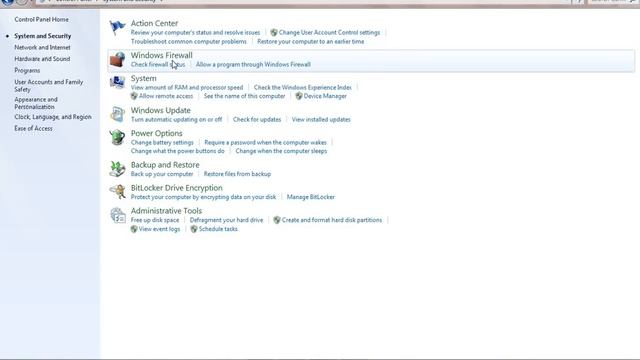
Task: Click shield icon beside Create and format hard disk partitions
Action: point(277,220)
